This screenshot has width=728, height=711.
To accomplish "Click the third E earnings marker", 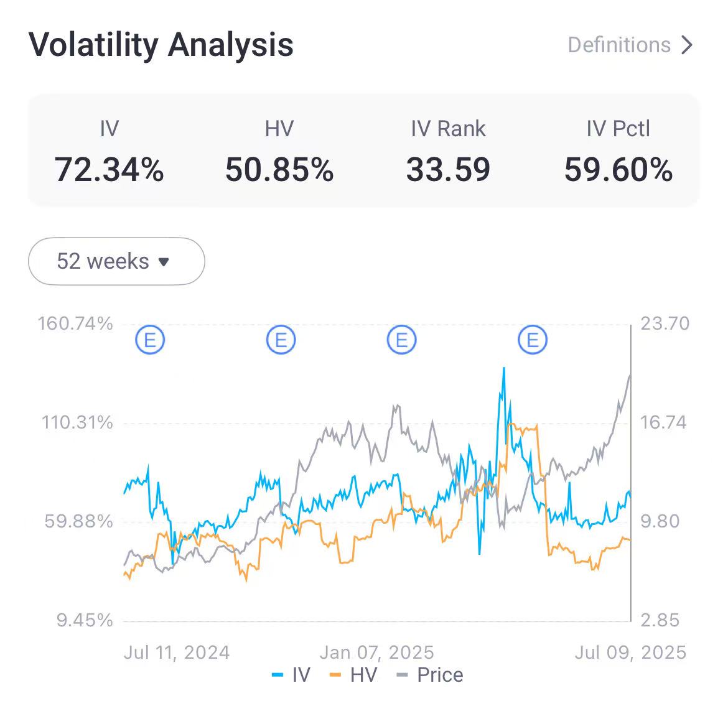I will [402, 340].
